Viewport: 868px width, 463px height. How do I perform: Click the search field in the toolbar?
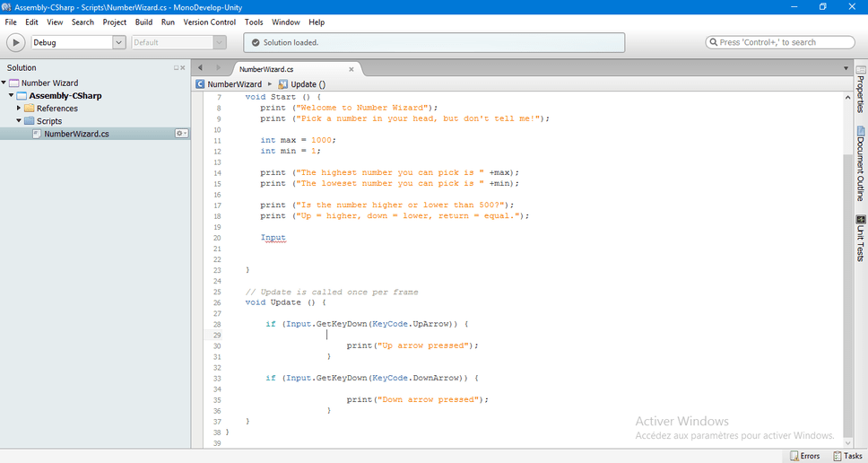780,43
